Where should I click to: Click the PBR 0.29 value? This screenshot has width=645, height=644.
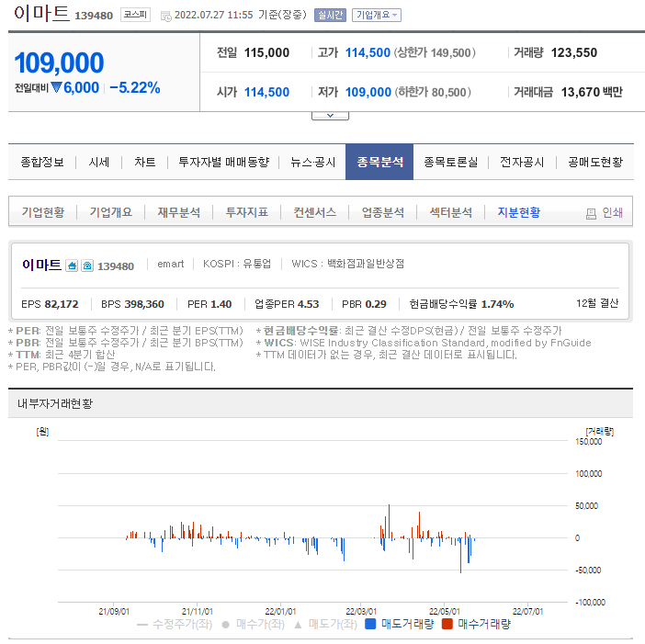tap(376, 304)
